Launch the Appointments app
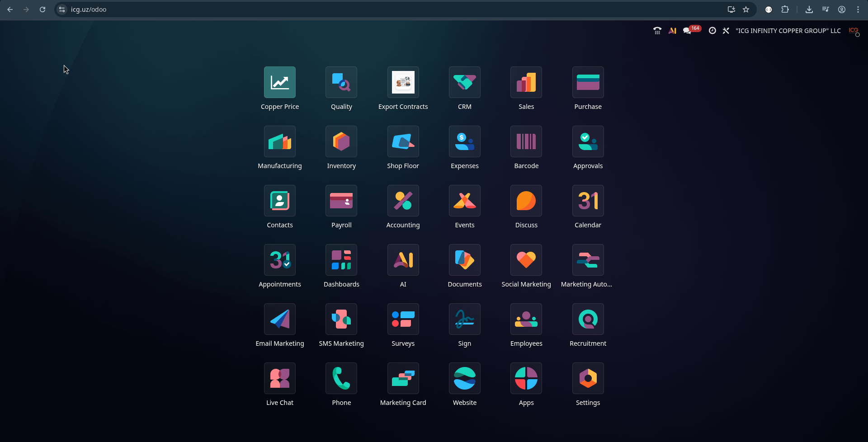This screenshot has width=868, height=442. [280, 260]
